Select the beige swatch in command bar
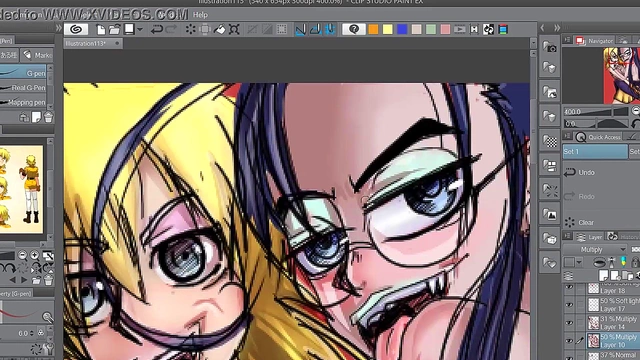This screenshot has width=640, height=360. [x=416, y=29]
